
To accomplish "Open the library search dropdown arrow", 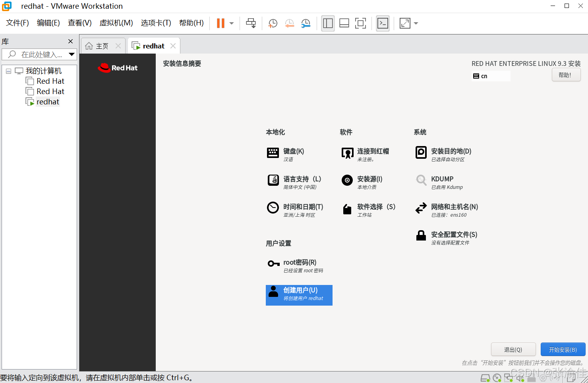I will (72, 54).
